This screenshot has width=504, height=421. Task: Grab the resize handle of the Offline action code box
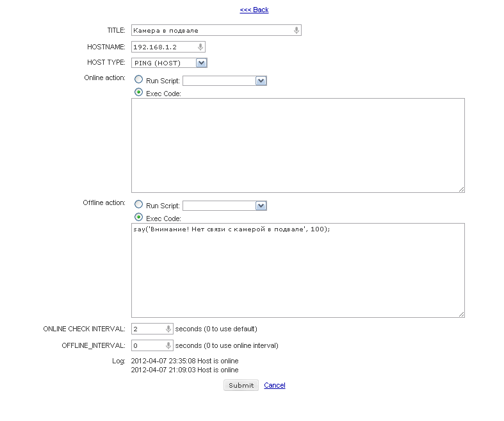pyautogui.click(x=461, y=314)
